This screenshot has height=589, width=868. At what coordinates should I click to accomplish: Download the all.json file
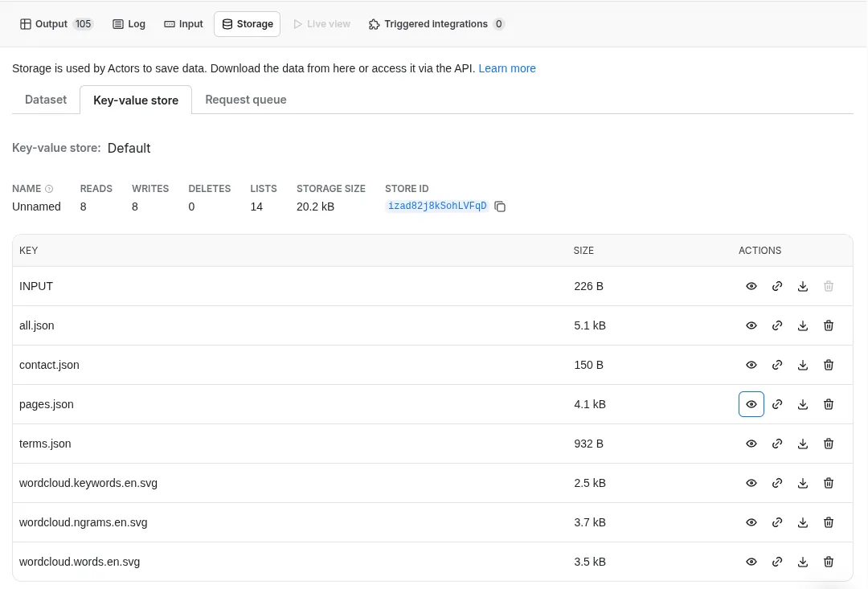pyautogui.click(x=803, y=325)
